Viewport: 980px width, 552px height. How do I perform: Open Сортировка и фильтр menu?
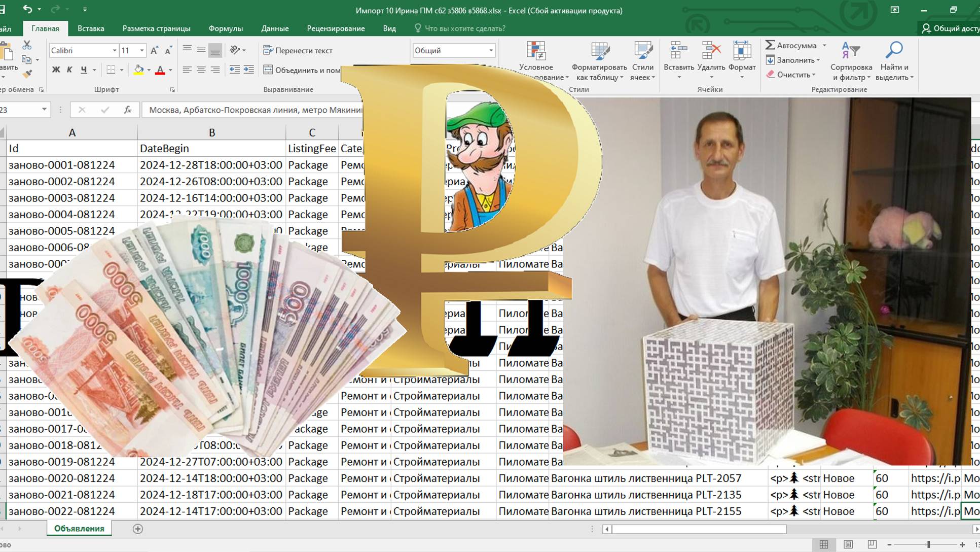851,61
